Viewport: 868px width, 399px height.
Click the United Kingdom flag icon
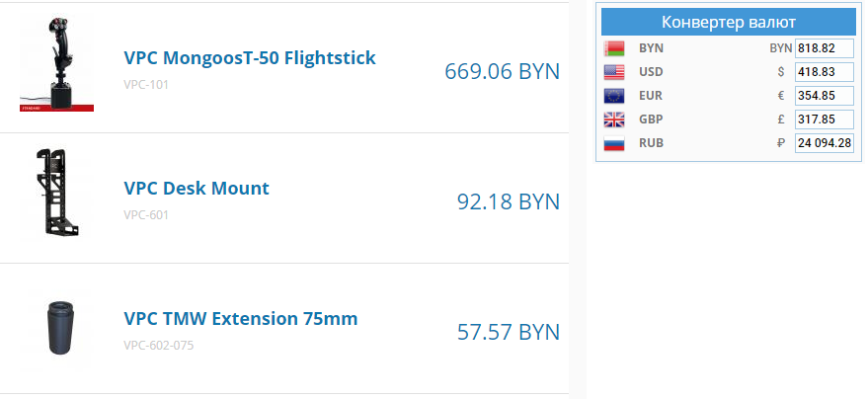[614, 120]
